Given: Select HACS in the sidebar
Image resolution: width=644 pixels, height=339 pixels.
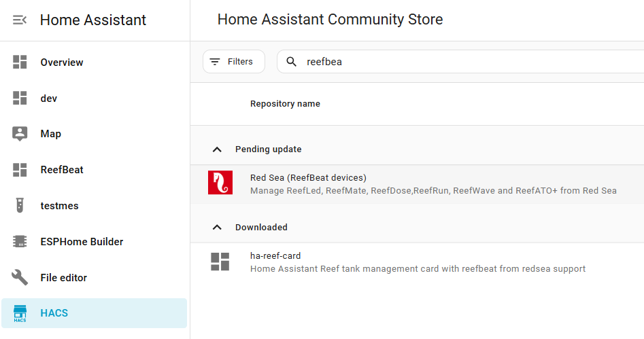Looking at the screenshot, I should 94,313.
